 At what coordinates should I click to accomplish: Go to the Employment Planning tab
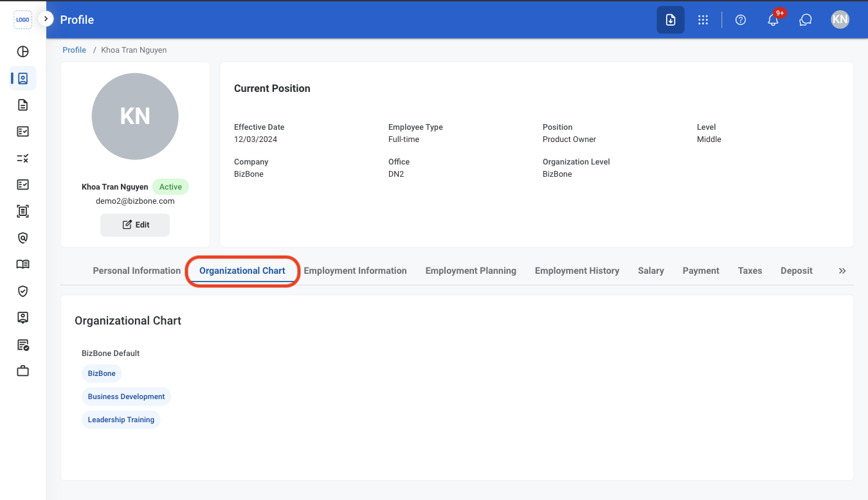471,271
